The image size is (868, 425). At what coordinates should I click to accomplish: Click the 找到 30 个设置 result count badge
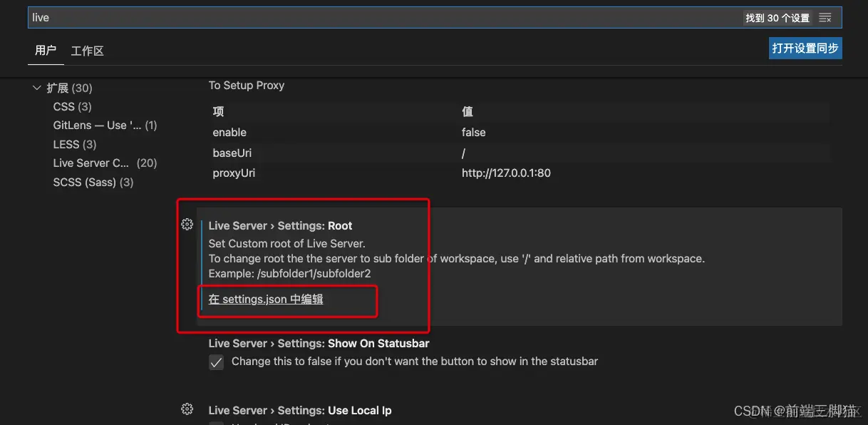click(777, 18)
